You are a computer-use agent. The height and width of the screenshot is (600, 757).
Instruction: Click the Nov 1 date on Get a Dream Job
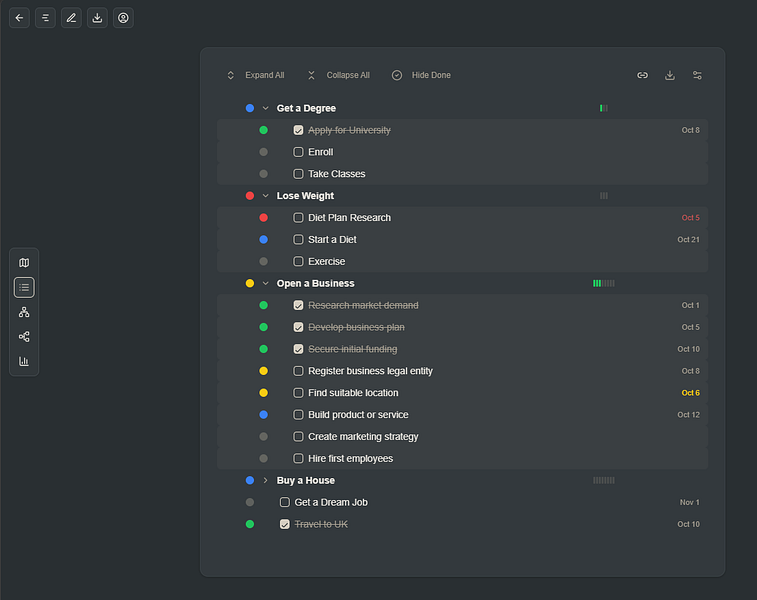(689, 502)
